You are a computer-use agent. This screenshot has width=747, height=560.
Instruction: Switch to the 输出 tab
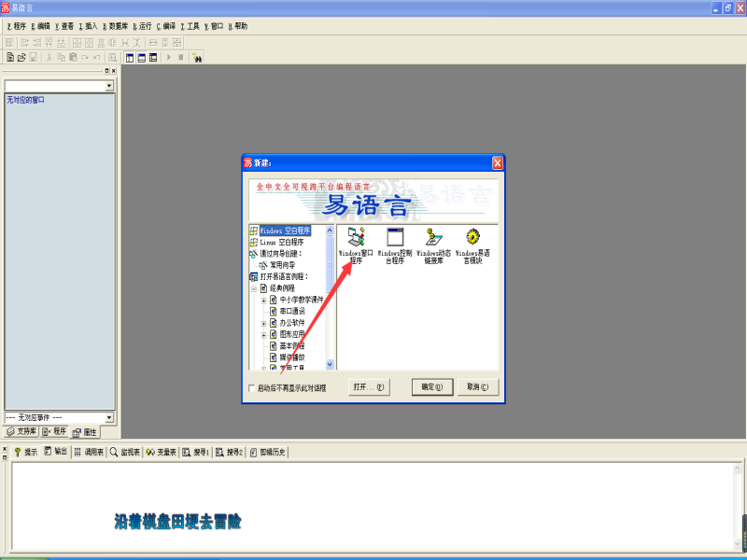click(x=56, y=452)
